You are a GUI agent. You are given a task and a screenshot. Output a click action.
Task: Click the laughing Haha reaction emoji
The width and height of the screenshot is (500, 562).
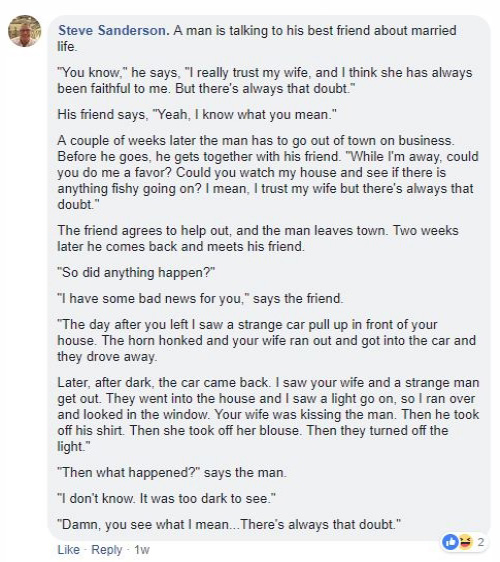pos(465,542)
